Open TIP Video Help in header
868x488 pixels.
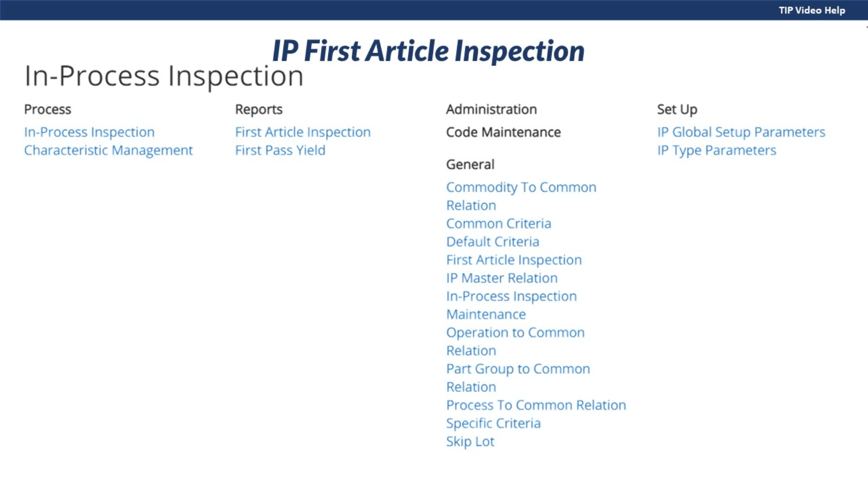[811, 10]
